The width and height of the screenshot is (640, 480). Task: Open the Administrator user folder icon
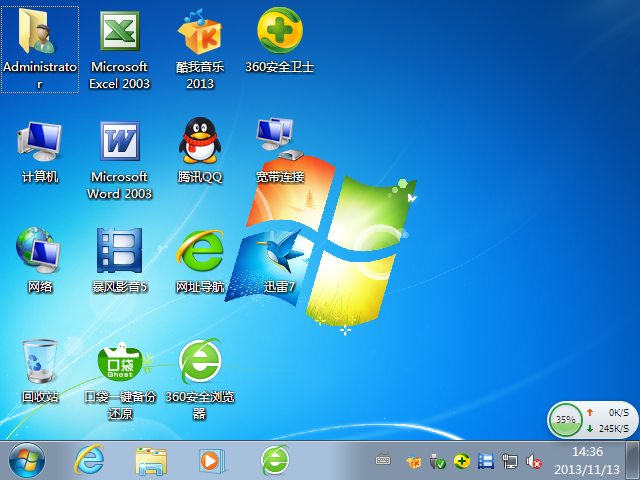[x=40, y=34]
